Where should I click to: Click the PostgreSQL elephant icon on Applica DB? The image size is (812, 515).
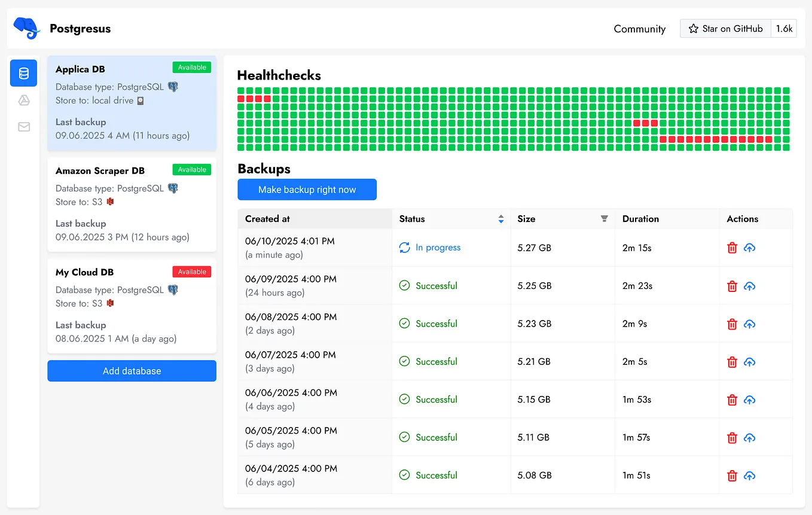[x=173, y=86]
